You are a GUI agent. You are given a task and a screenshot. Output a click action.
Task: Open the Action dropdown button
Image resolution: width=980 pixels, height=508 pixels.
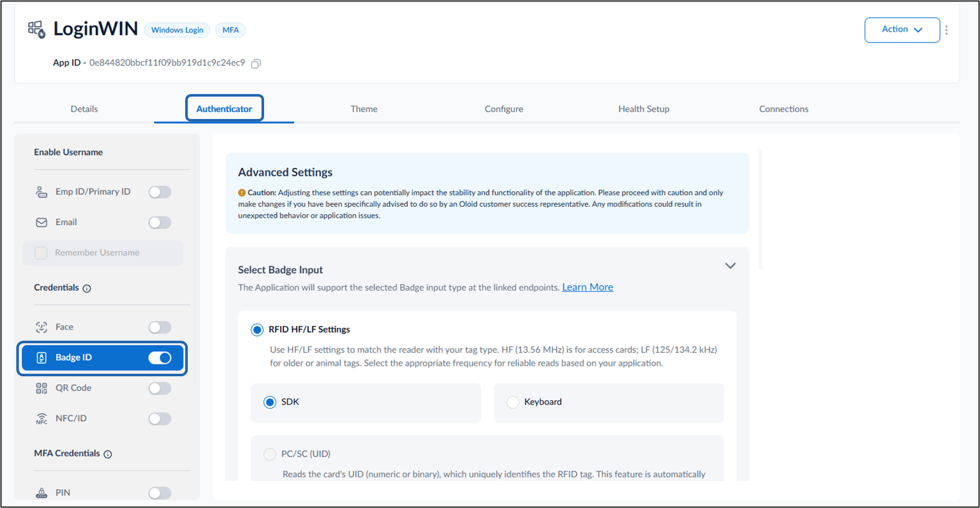coord(902,30)
